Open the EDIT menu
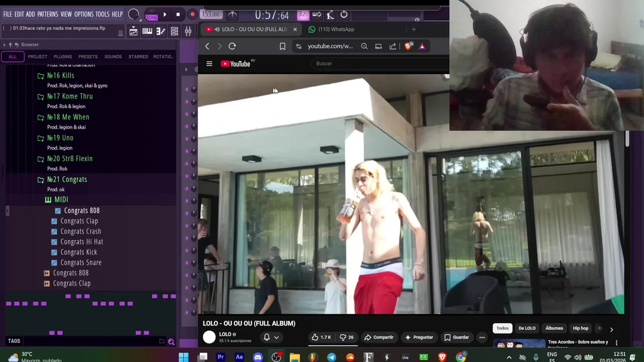The width and height of the screenshot is (644, 362). (19, 14)
